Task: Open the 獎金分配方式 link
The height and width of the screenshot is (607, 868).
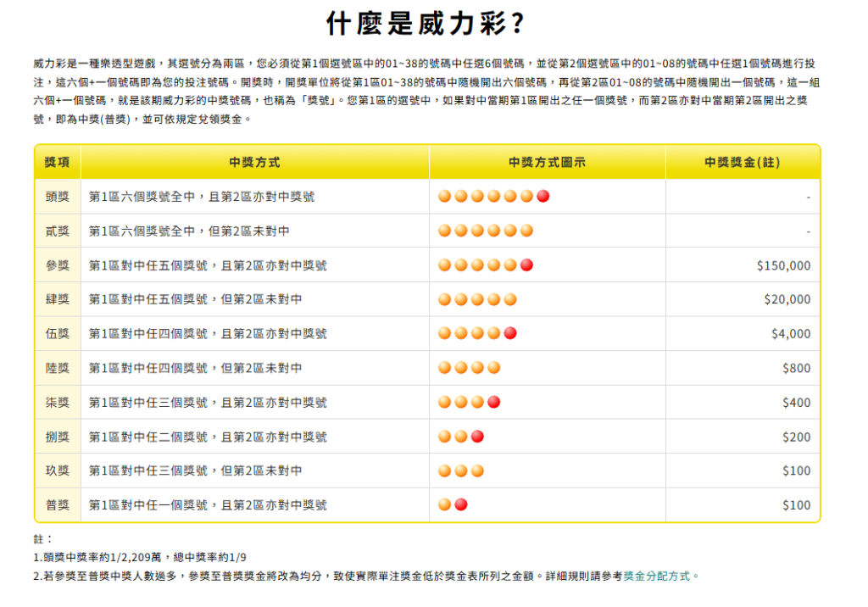Action: (661, 576)
